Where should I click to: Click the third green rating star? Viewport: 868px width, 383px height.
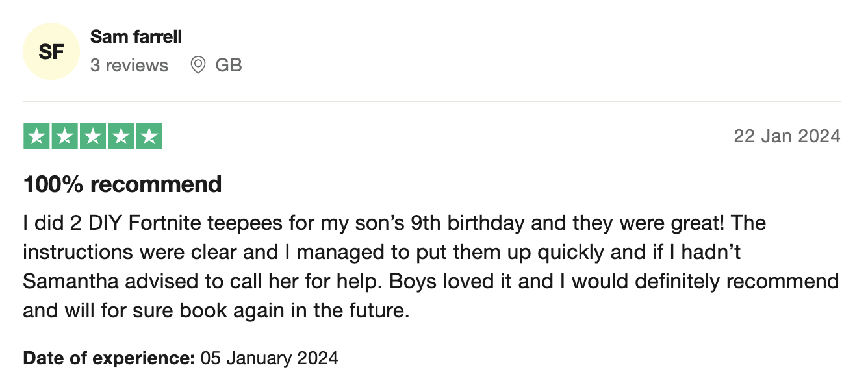click(x=93, y=136)
